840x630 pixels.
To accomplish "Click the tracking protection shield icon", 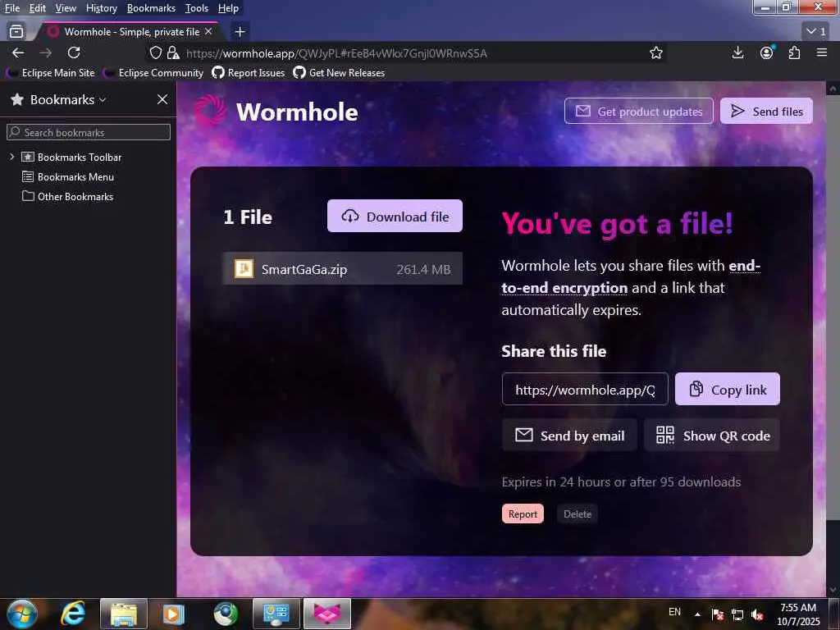I will click(155, 52).
